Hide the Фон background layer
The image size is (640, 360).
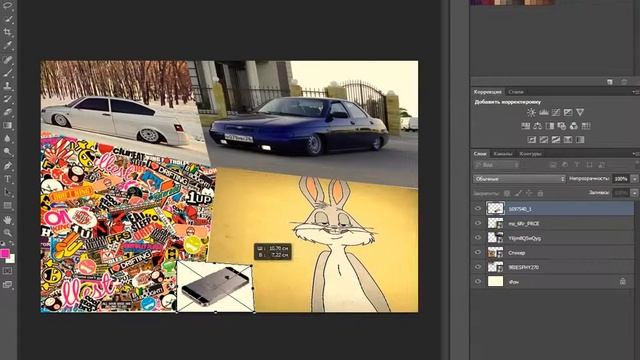pyautogui.click(x=478, y=281)
